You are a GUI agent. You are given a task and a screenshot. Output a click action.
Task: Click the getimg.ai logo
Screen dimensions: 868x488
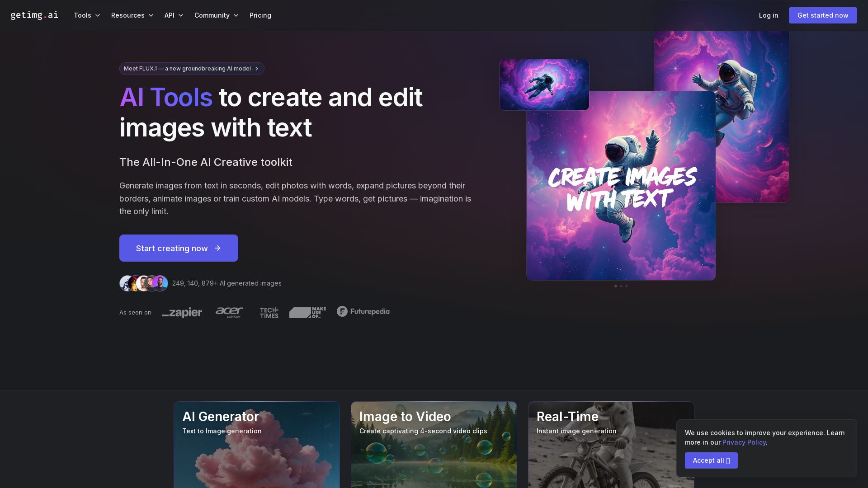34,15
